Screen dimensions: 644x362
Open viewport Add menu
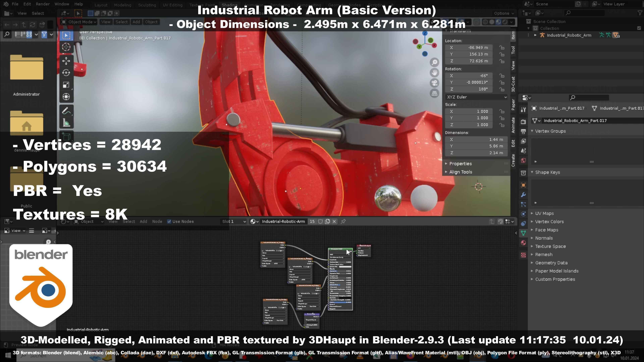136,22
